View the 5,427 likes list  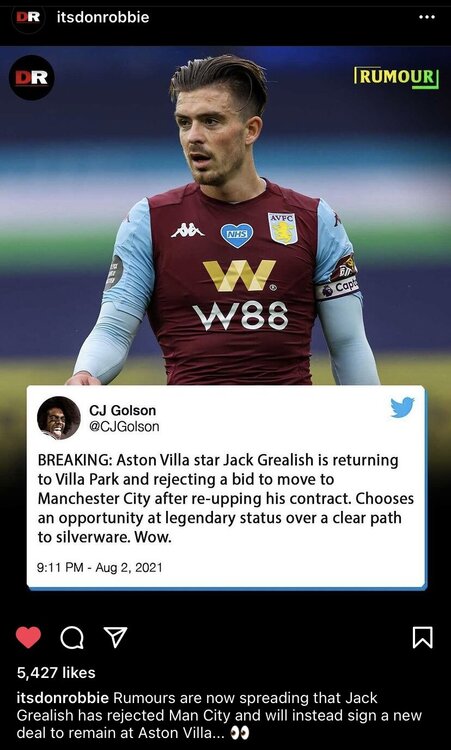coord(56,673)
